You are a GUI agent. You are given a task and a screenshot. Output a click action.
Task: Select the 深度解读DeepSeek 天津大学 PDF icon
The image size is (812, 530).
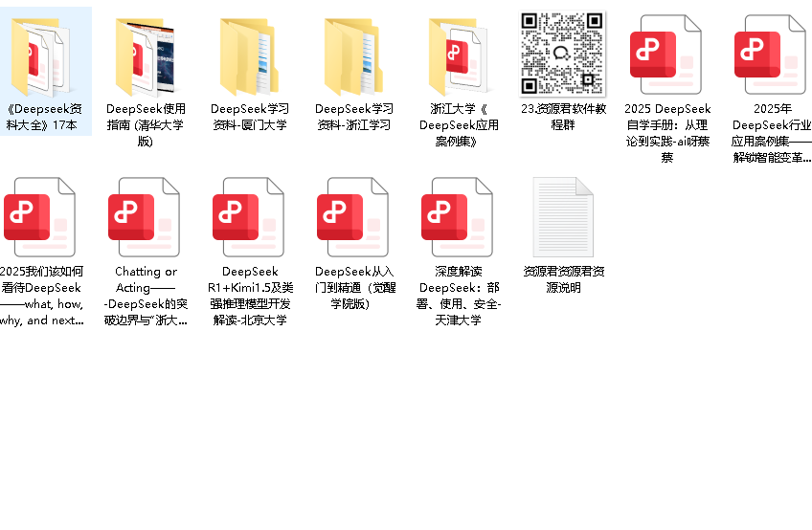tap(459, 217)
